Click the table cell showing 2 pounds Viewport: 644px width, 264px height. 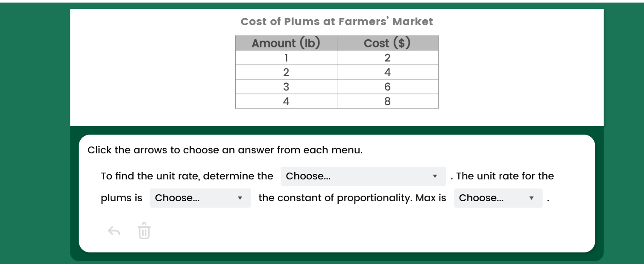click(285, 72)
